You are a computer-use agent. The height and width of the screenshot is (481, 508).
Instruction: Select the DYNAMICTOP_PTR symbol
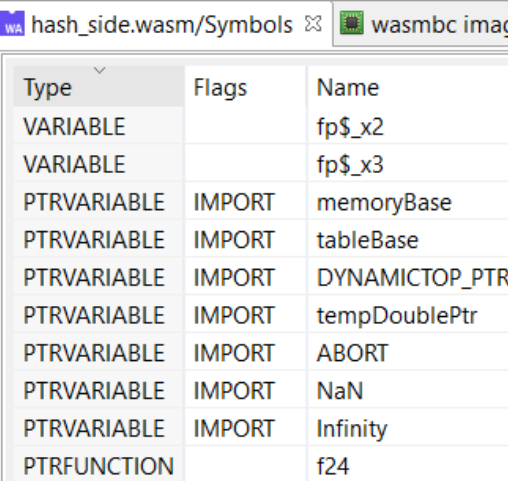[x=412, y=277]
